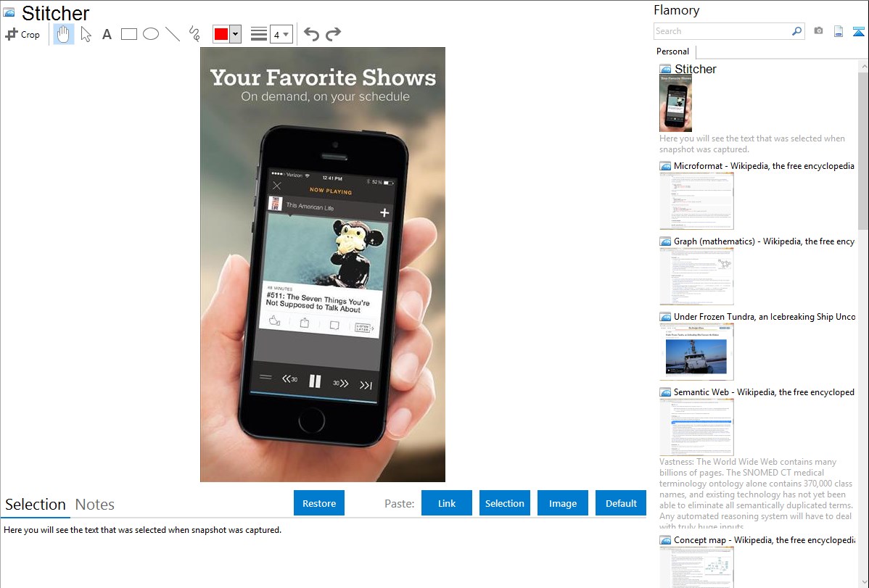Click the Microformat - Wikipedia title
Screen dimensions: 869x588
pyautogui.click(x=764, y=166)
